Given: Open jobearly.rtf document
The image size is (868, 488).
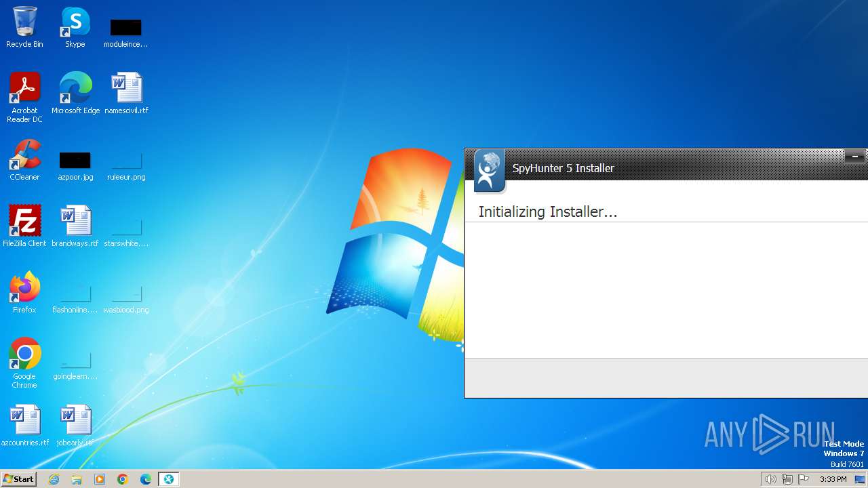Looking at the screenshot, I should (x=75, y=425).
